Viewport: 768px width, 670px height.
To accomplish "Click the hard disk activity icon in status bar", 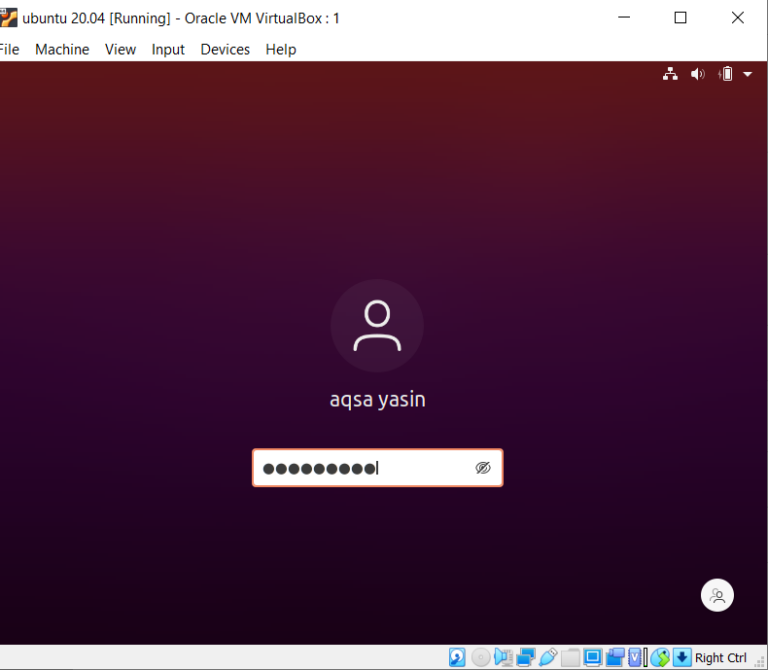I will (x=457, y=657).
